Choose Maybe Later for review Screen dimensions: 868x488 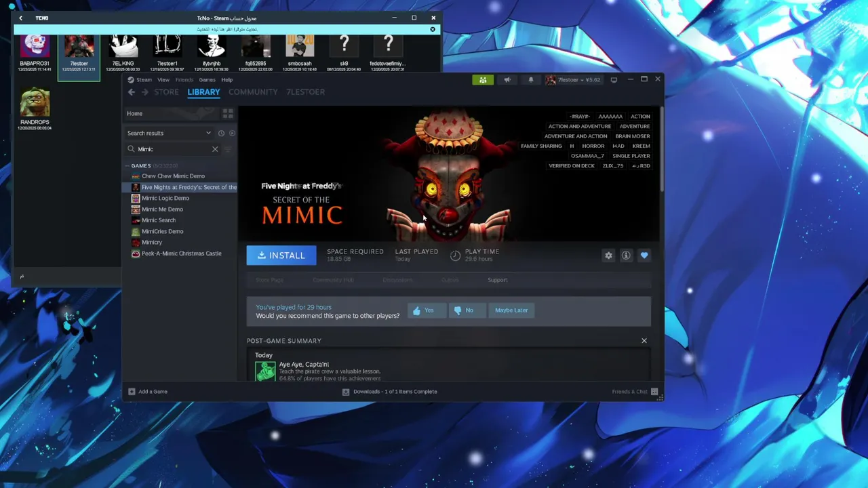(511, 310)
